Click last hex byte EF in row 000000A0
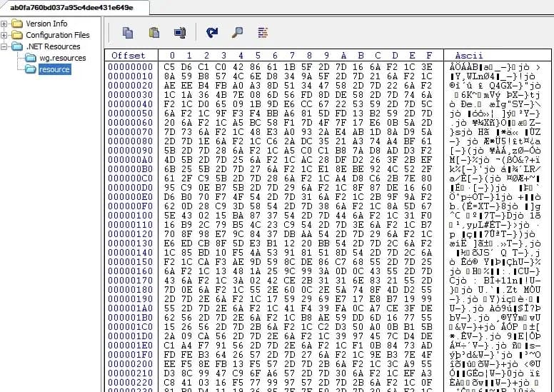554x392 pixels. coord(426,160)
